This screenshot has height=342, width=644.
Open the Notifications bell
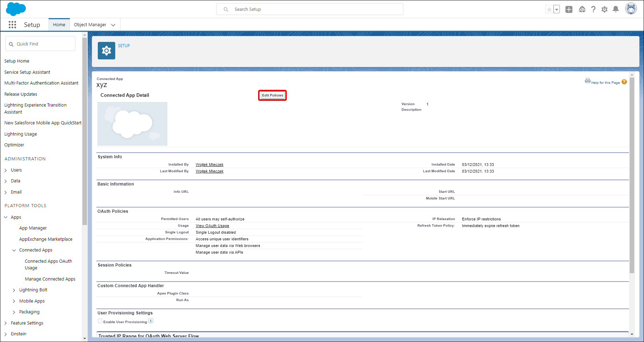[x=616, y=9]
